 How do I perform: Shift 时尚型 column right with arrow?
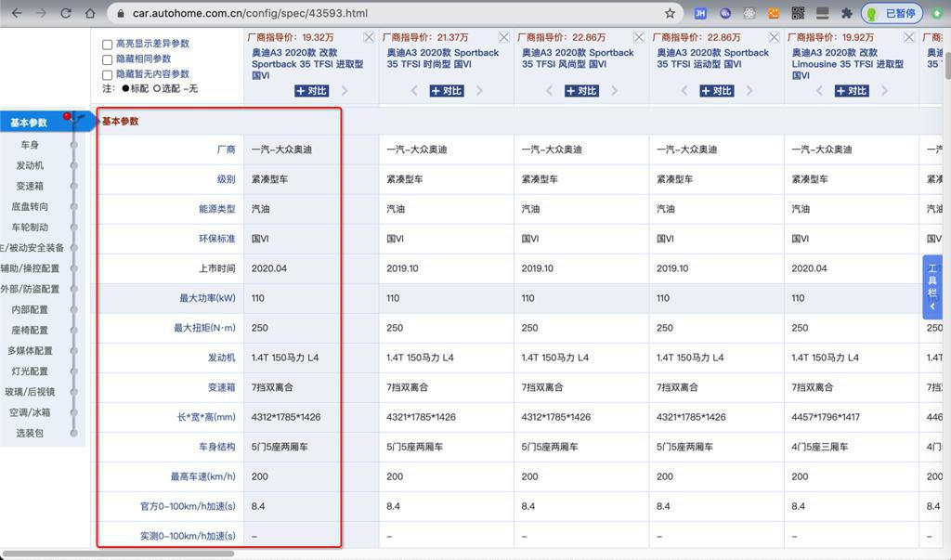tap(480, 90)
